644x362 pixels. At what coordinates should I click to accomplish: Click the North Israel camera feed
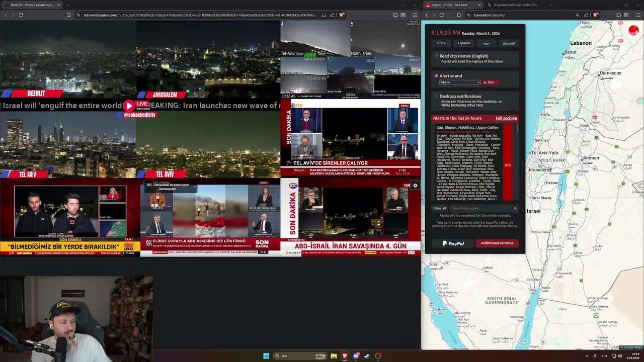point(385,39)
